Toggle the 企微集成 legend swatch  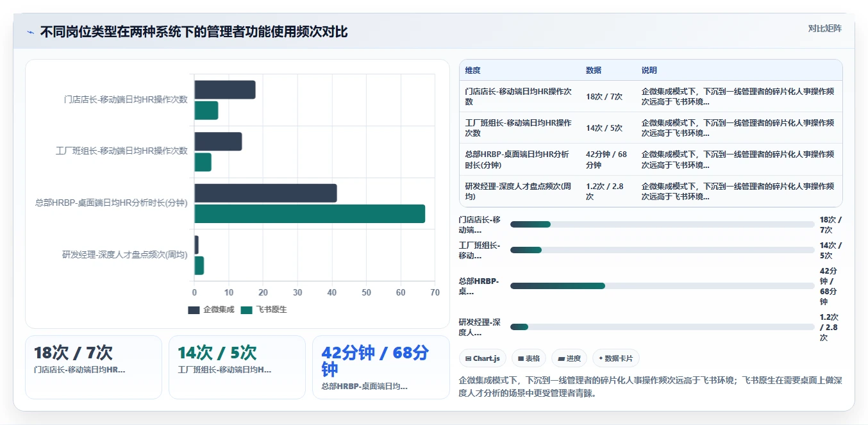click(194, 310)
